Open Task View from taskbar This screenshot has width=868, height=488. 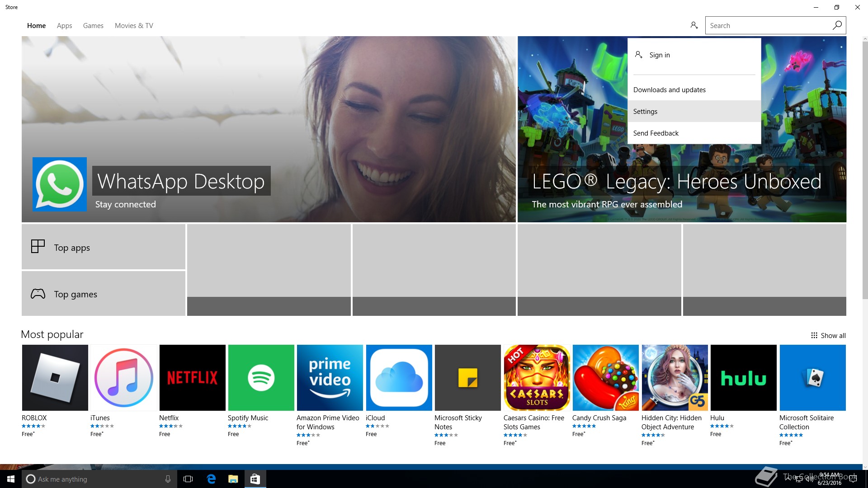coord(188,479)
